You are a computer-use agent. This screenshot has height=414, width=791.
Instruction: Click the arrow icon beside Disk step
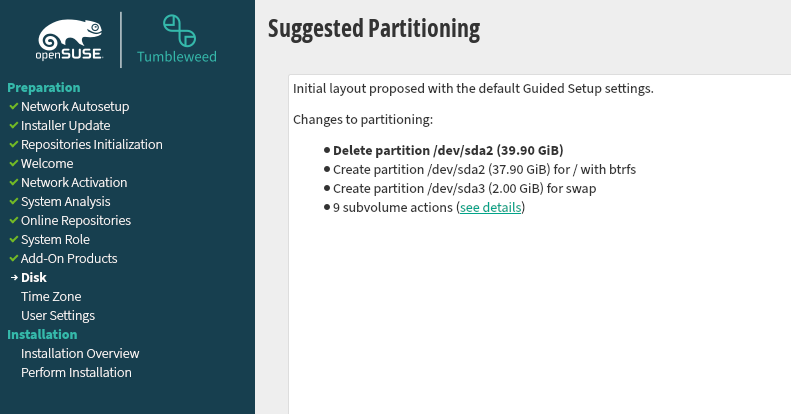pos(13,277)
